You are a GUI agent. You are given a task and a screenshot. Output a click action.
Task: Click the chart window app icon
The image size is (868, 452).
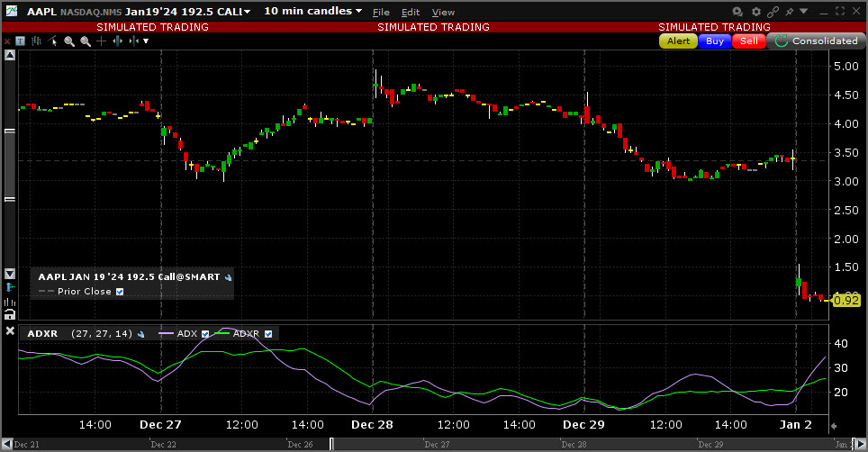point(11,11)
